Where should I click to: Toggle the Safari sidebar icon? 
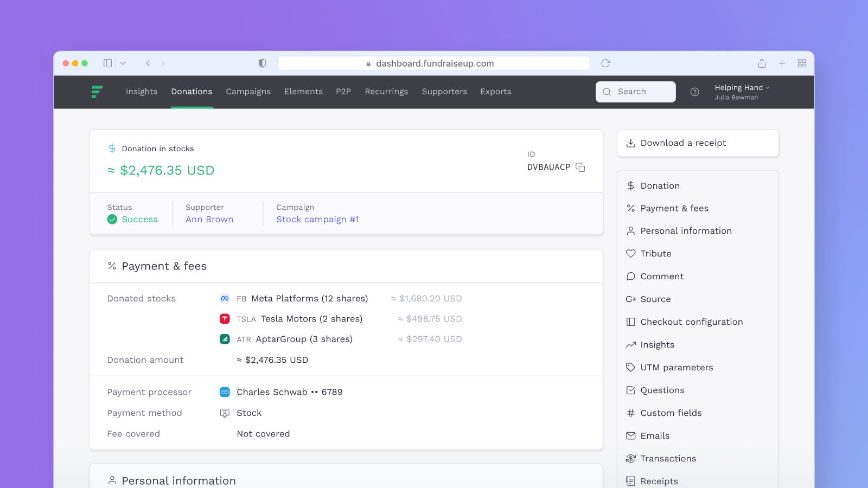pos(108,63)
